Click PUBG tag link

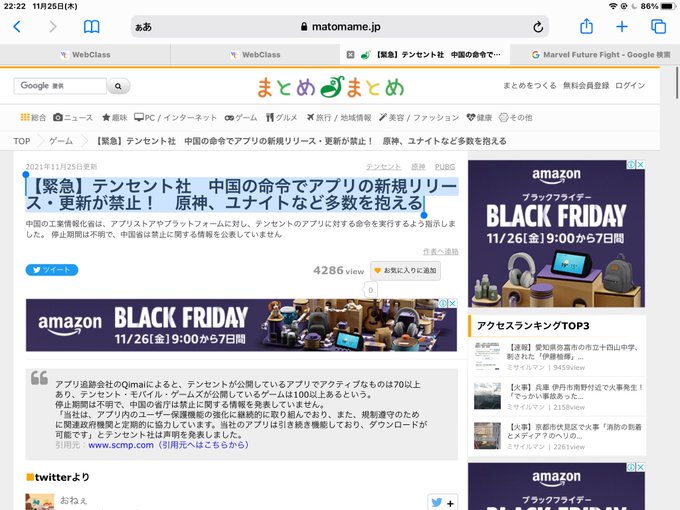445,167
